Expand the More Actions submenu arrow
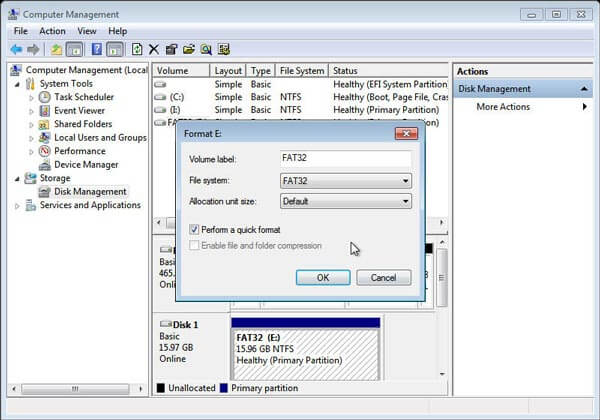Viewport: 600px width, 420px height. tap(585, 107)
